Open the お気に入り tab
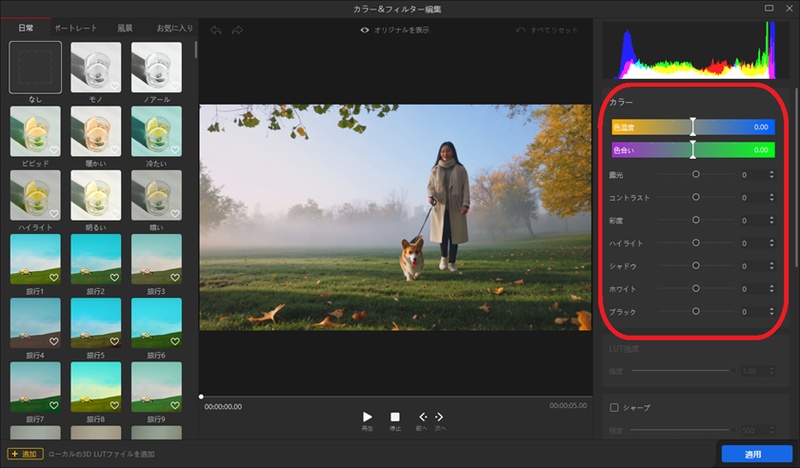The width and height of the screenshot is (800, 468). pyautogui.click(x=174, y=28)
